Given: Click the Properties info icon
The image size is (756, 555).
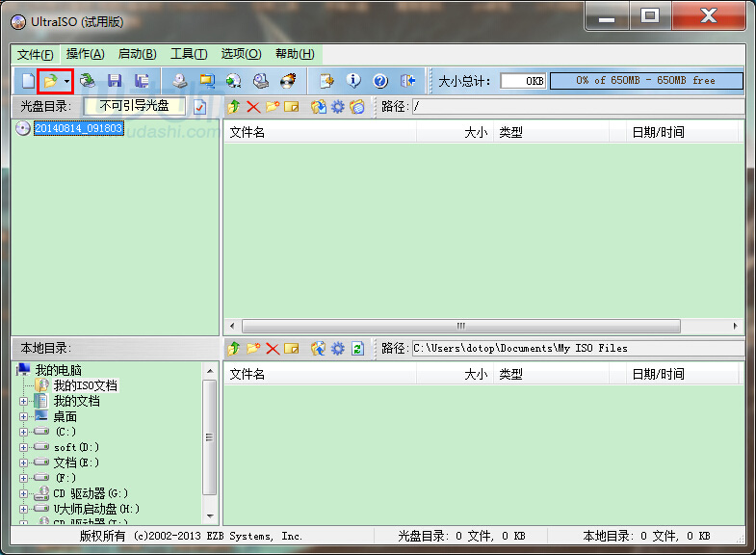Looking at the screenshot, I should [353, 81].
